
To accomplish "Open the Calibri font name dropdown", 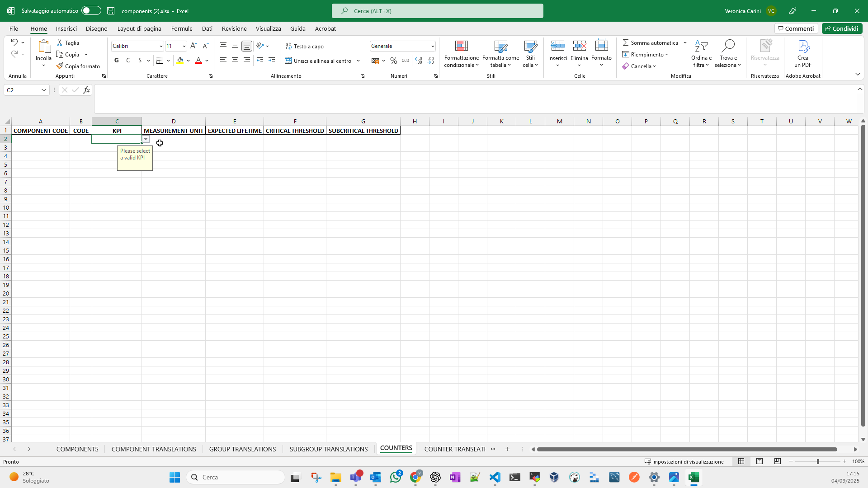I will pyautogui.click(x=161, y=46).
